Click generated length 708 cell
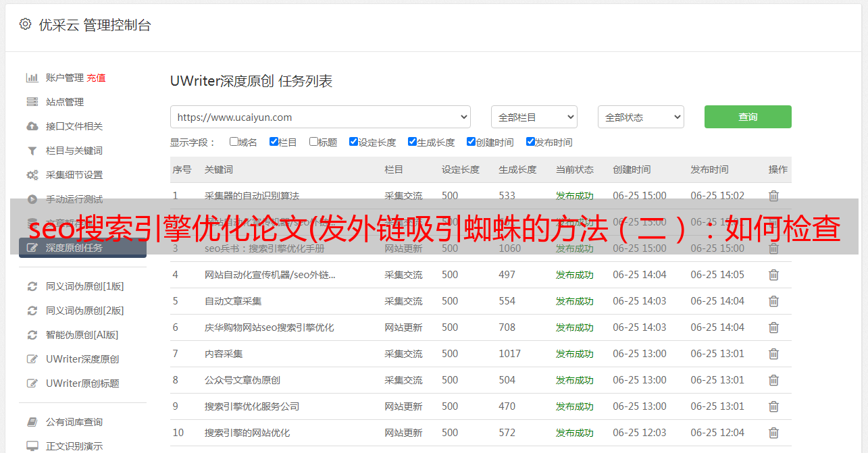The height and width of the screenshot is (453, 868). 507,327
